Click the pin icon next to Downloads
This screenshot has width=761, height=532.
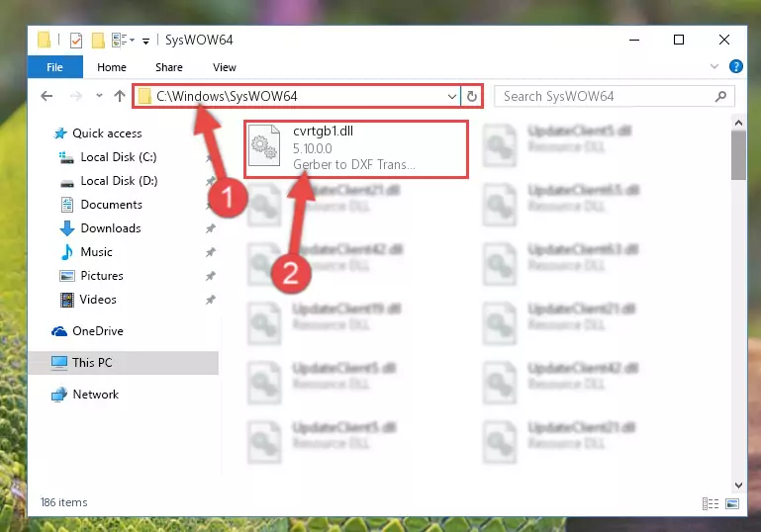[210, 228]
